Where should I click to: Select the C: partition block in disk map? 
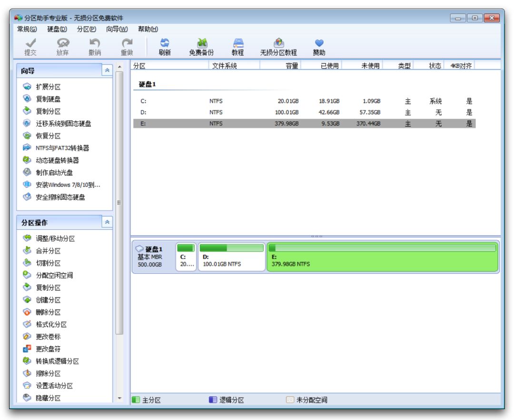[x=186, y=257]
